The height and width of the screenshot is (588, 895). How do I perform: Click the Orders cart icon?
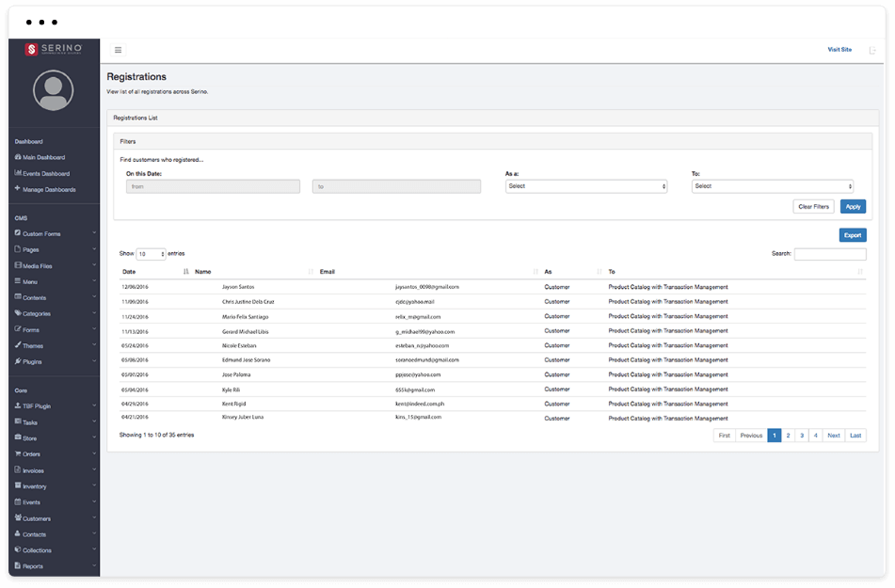[18, 453]
